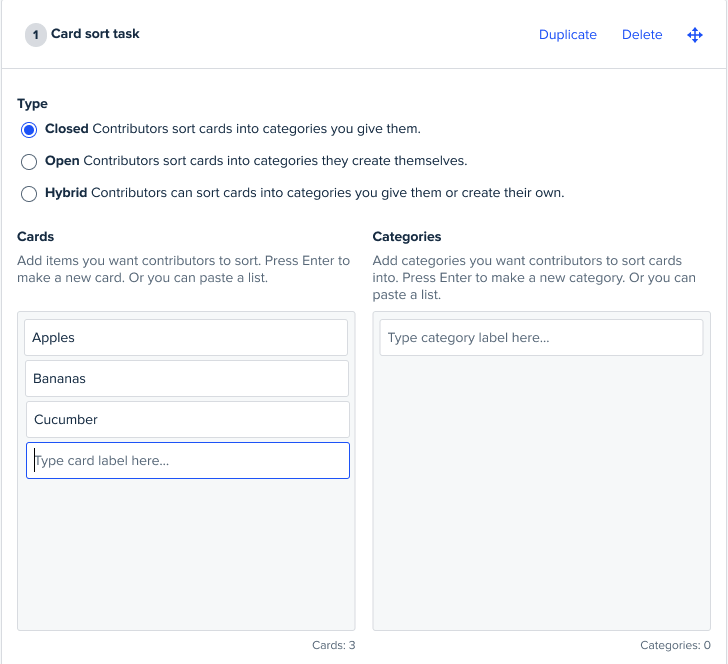Focus the new card label field
Viewport: 728px width, 664px height.
(x=188, y=460)
